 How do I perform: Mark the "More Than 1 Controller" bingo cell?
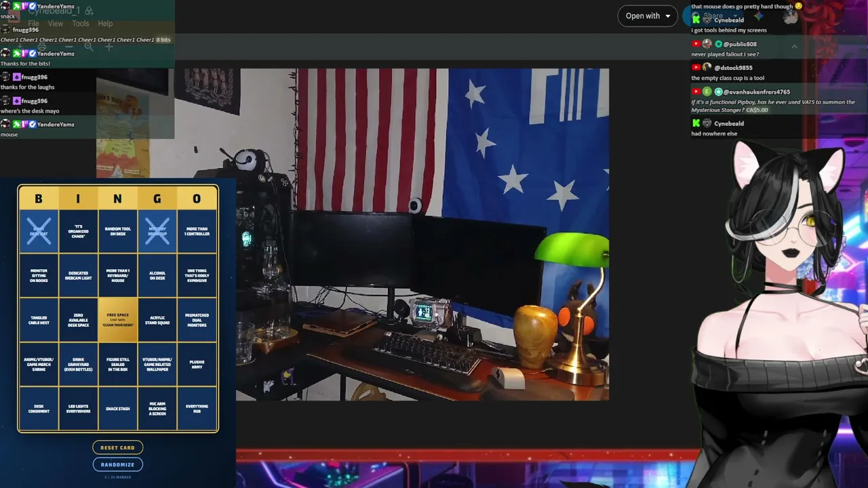click(x=197, y=231)
